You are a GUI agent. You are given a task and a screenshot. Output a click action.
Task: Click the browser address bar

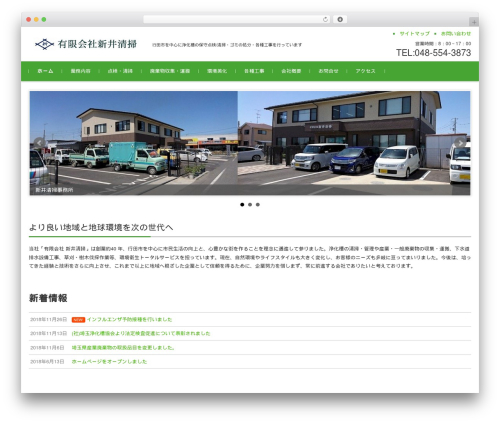pyautogui.click(x=237, y=20)
